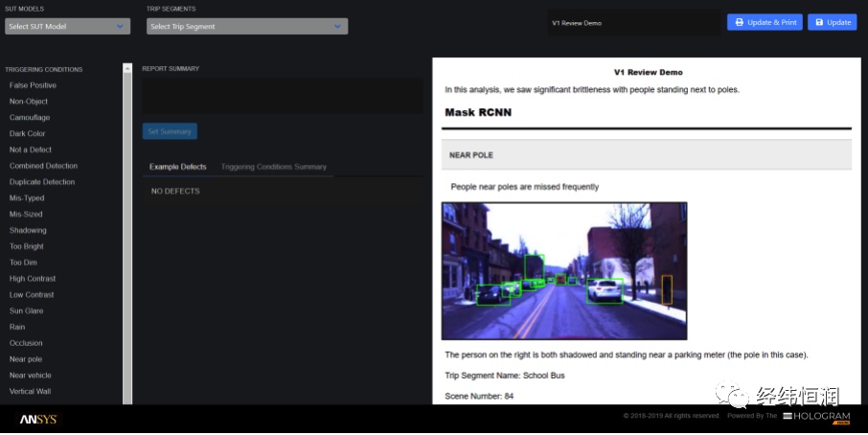Select Shadowing condition
Screen dimensions: 868x435
pyautogui.click(x=28, y=230)
